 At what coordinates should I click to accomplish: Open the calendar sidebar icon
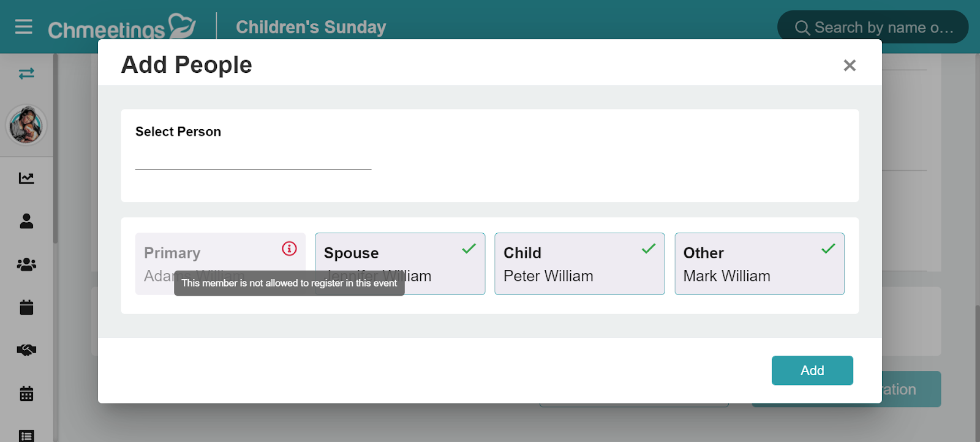26,307
